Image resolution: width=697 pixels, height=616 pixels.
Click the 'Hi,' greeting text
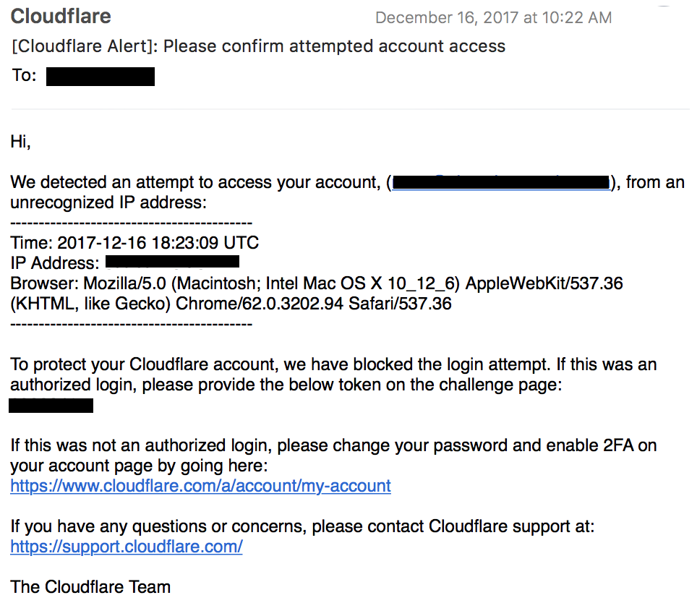pos(20,142)
